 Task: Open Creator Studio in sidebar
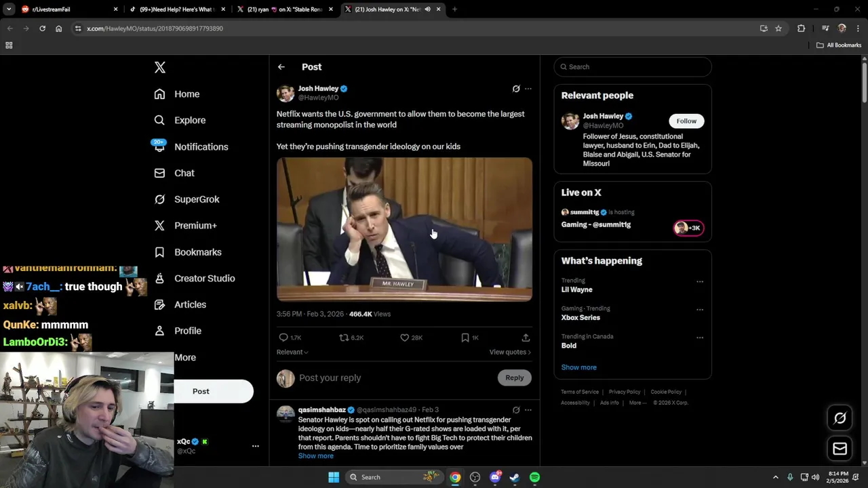(195, 279)
